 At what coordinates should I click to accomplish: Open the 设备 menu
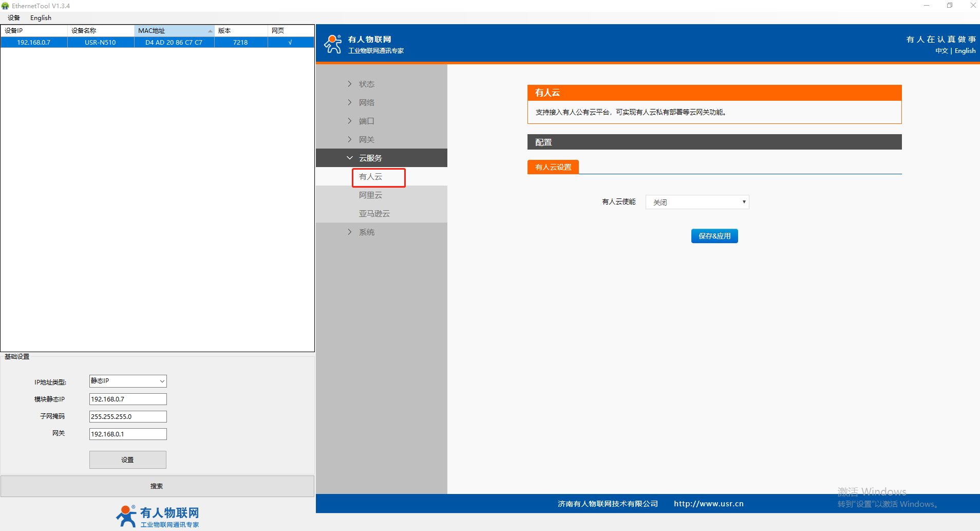click(14, 18)
